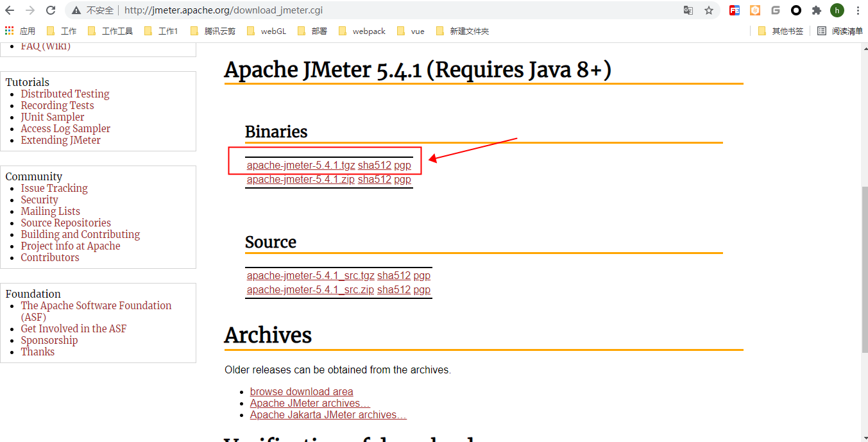868x442 pixels.
Task: Open Issue Tracking in the Community section
Action: coord(54,188)
